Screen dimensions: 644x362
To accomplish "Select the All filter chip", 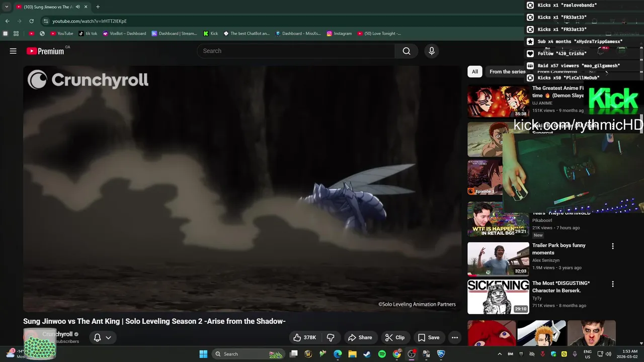I will point(474,71).
